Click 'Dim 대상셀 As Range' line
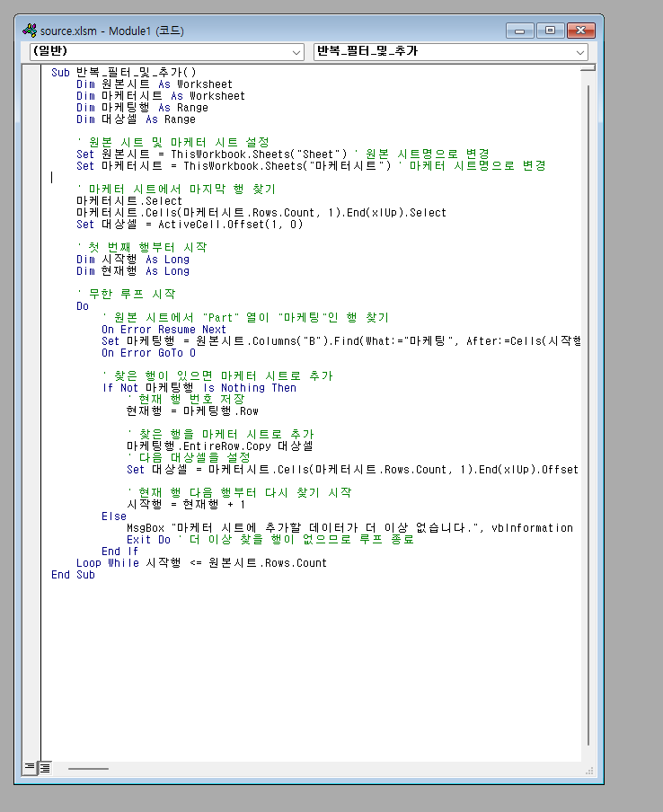The height and width of the screenshot is (812, 663). pyautogui.click(x=136, y=119)
